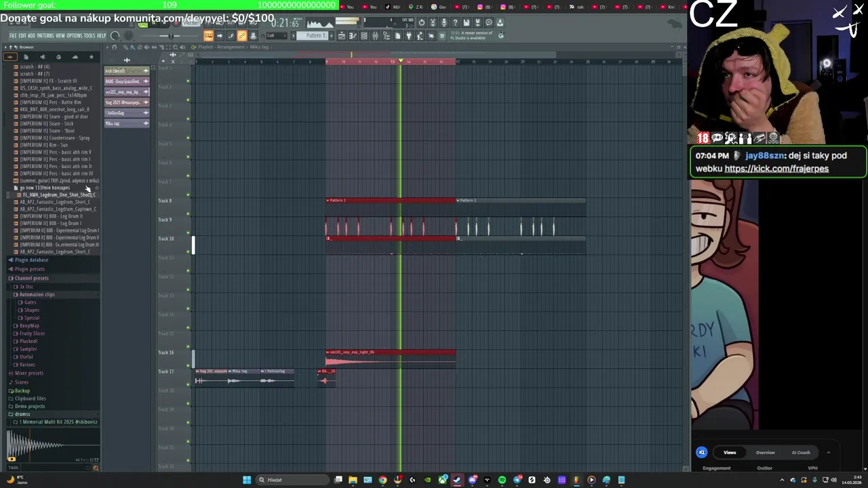Image resolution: width=868 pixels, height=488 pixels.
Task: Open the EDIT menu
Action: point(22,36)
